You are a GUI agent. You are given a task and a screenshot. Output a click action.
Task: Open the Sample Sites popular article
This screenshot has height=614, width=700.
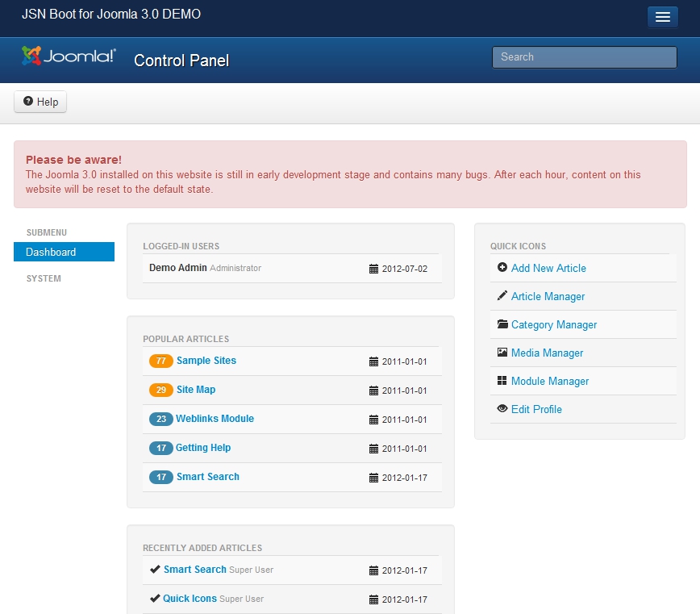coord(206,361)
